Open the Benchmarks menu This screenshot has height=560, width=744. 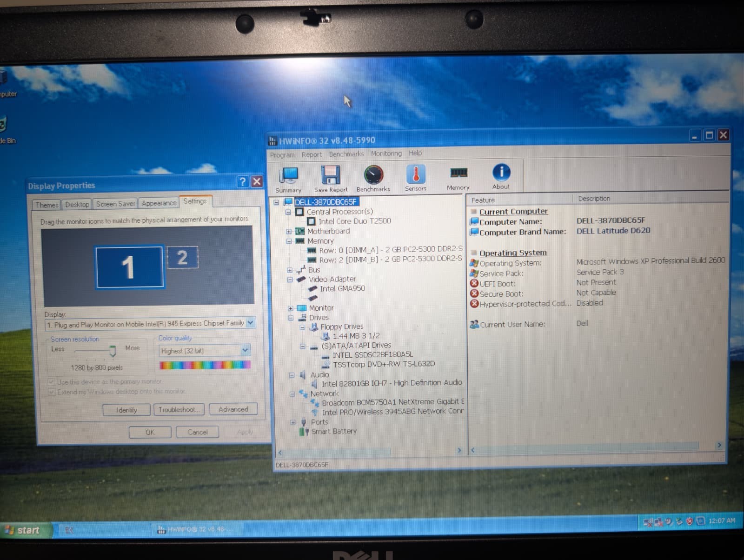tap(346, 154)
